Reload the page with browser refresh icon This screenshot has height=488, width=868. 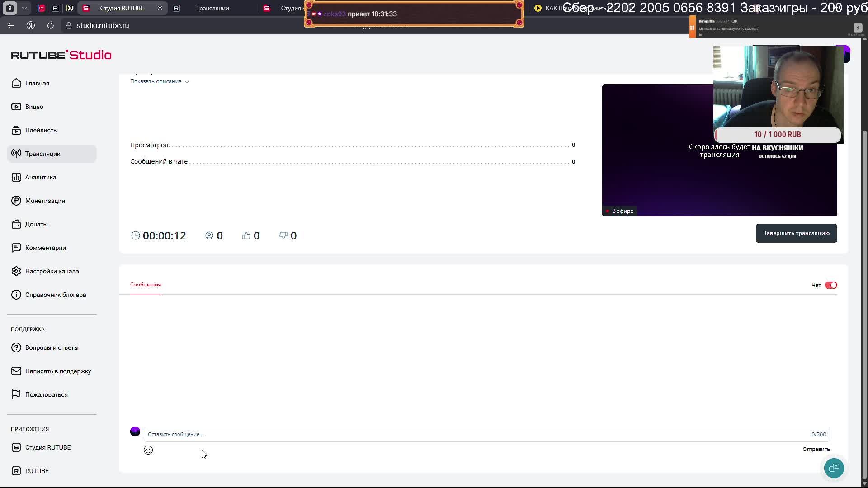coord(51,25)
